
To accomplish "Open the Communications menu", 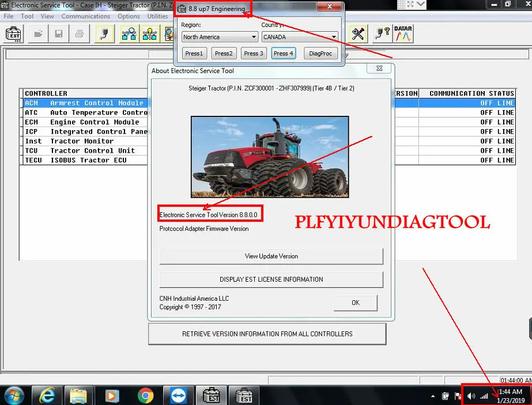I will pyautogui.click(x=86, y=16).
